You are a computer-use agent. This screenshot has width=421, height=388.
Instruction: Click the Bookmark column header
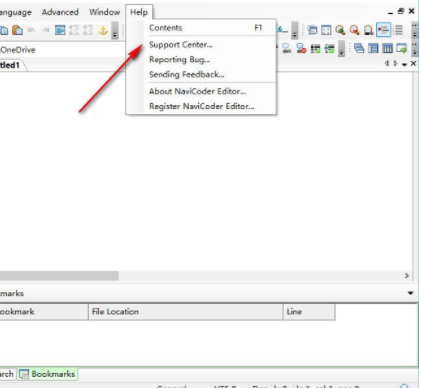click(x=44, y=312)
